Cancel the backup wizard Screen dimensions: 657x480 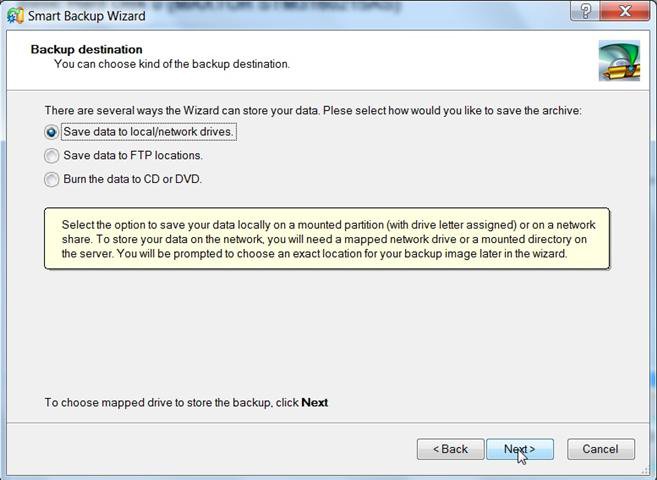point(600,449)
